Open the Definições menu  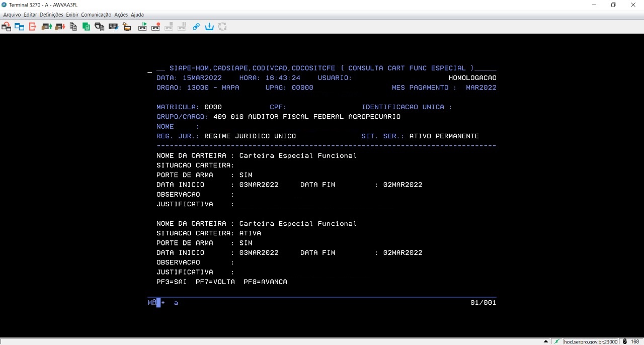pyautogui.click(x=51, y=15)
